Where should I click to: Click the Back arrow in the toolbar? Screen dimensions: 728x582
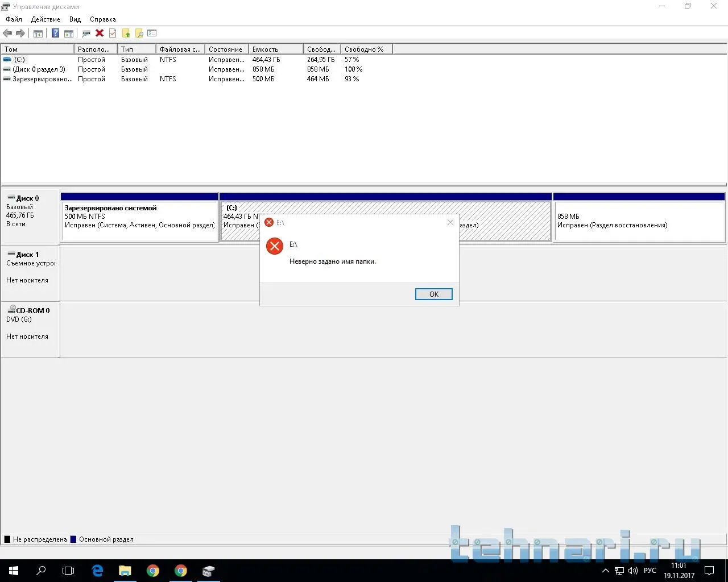click(x=7, y=34)
